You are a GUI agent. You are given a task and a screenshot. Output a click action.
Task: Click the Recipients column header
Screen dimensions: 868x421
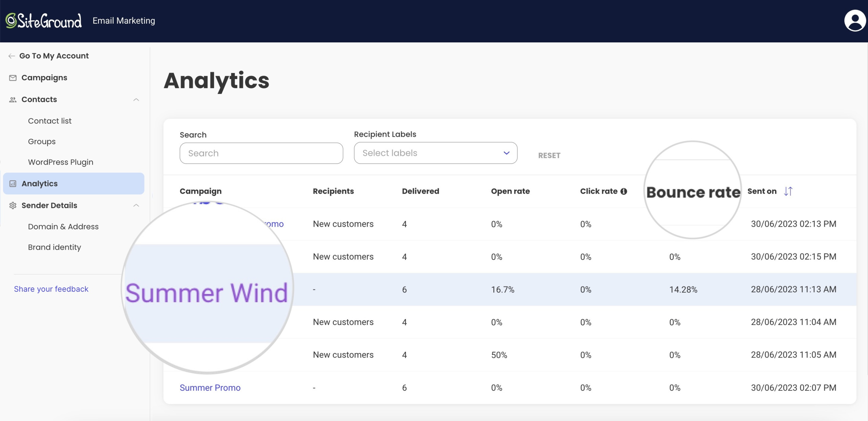333,191
